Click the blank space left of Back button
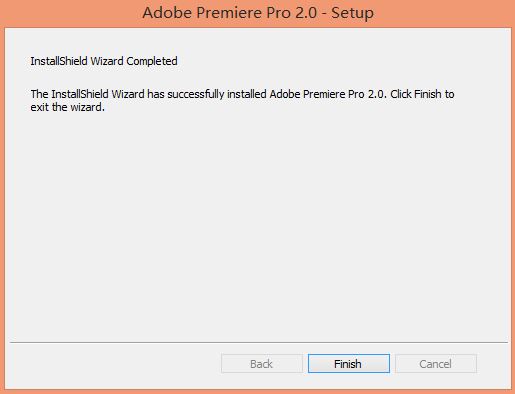Image resolution: width=515 pixels, height=394 pixels. pyautogui.click(x=115, y=363)
